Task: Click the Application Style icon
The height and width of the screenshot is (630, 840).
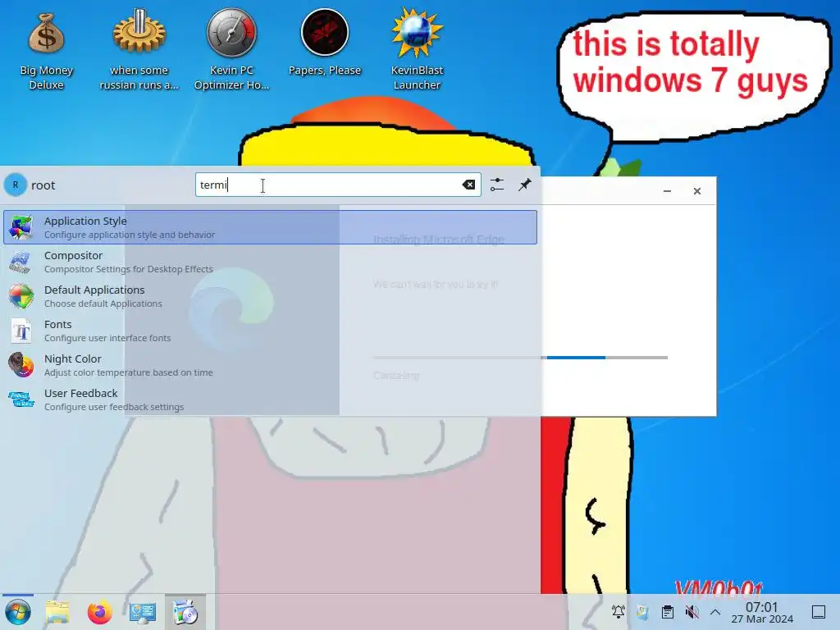Action: pyautogui.click(x=21, y=227)
